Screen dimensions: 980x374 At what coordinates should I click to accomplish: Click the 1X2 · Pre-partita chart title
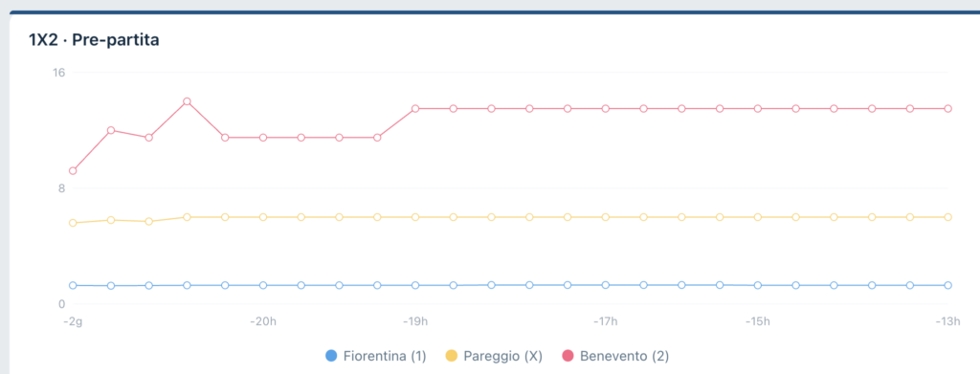94,40
